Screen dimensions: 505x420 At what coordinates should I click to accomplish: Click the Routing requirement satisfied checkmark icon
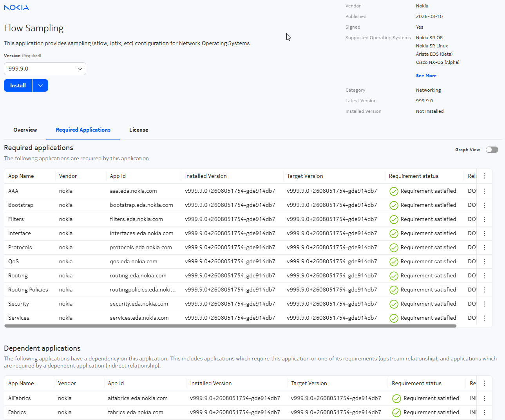pos(394,276)
